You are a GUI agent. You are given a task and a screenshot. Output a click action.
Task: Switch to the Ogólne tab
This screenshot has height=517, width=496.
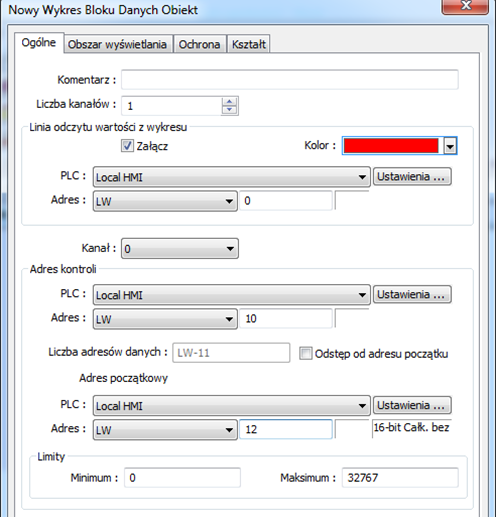tap(39, 43)
